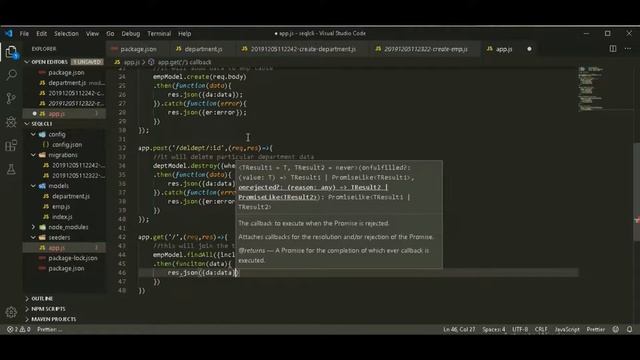Open the File menu
This screenshot has height=360, width=640.
24,33
